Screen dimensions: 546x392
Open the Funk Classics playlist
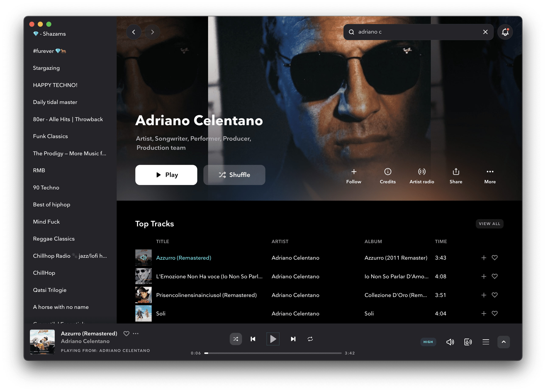coord(50,136)
